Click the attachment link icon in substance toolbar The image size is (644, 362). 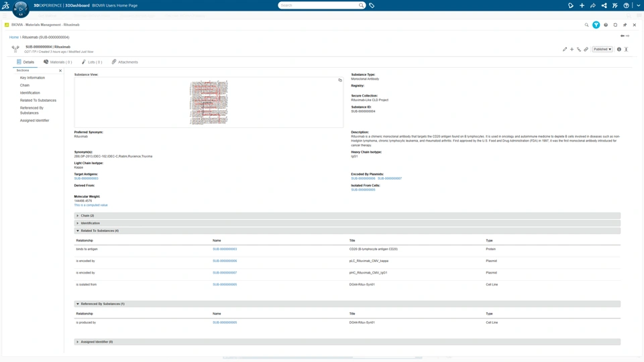pyautogui.click(x=586, y=49)
